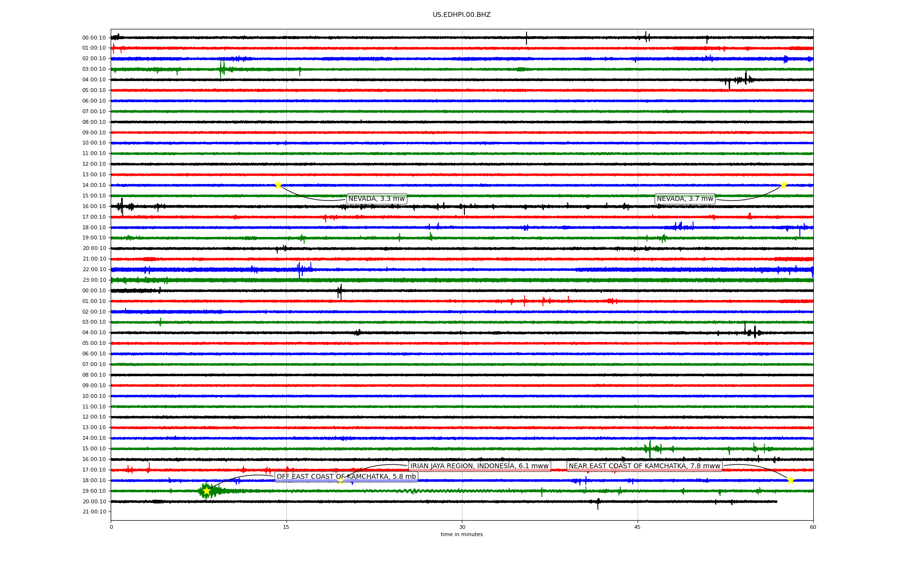Click the star marking the Nevada 3.3 mw event

(x=278, y=185)
